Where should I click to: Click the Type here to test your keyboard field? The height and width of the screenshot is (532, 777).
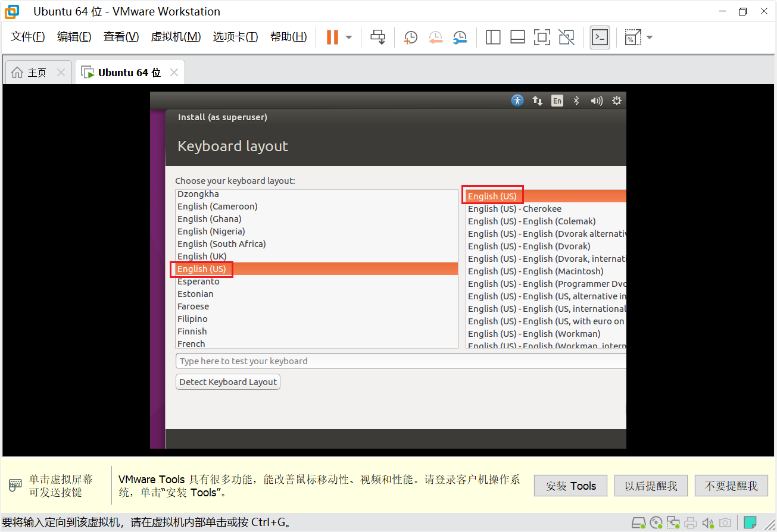click(x=401, y=361)
